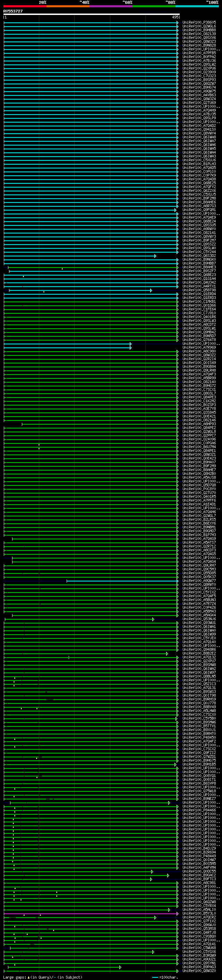Select hit UniRef100_Q8VWY4
222x980 pixels.
pyautogui.click(x=199, y=133)
